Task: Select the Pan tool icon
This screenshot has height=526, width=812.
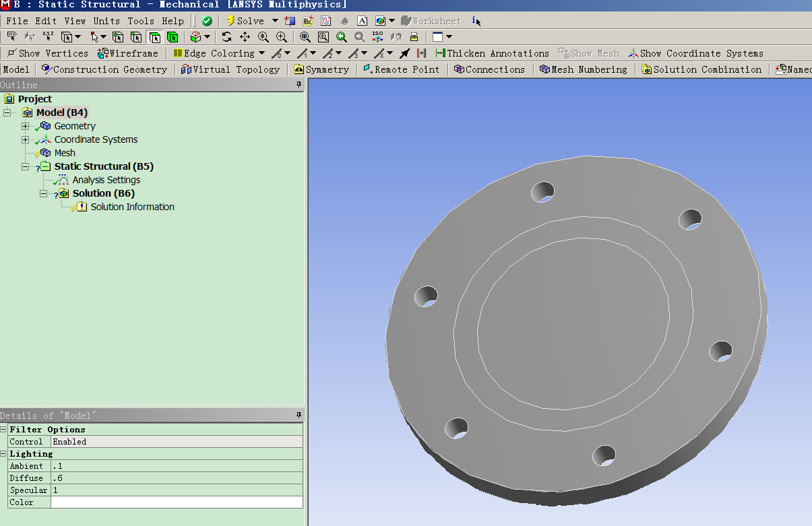Action: pos(245,37)
